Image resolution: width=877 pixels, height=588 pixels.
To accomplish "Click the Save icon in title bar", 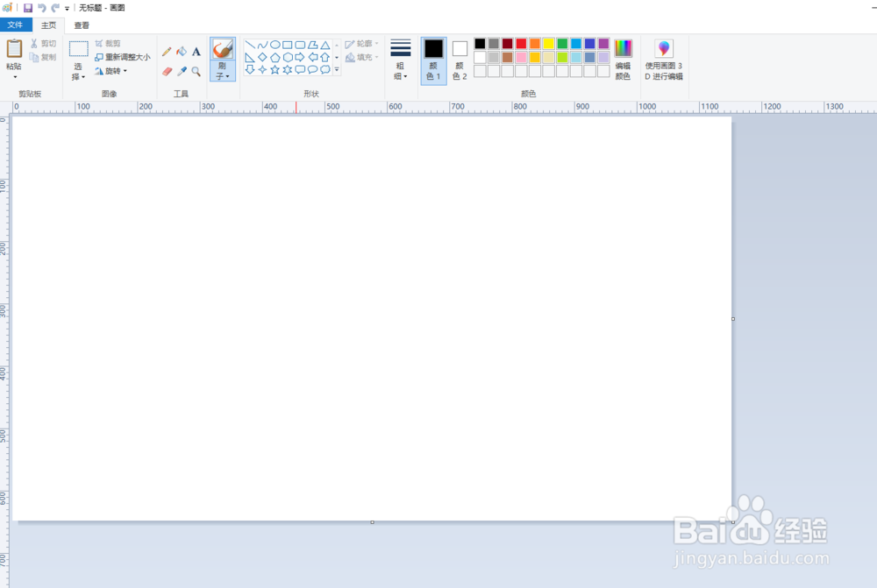I will (28, 8).
